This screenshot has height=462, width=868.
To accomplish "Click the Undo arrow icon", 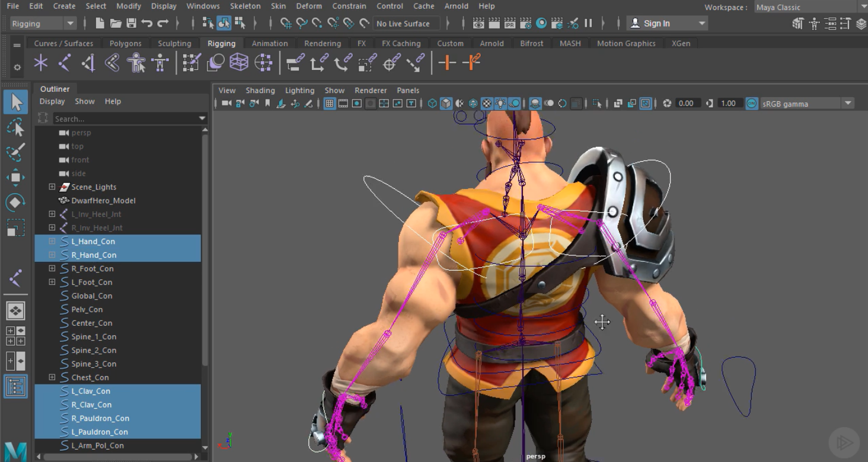I will point(147,23).
